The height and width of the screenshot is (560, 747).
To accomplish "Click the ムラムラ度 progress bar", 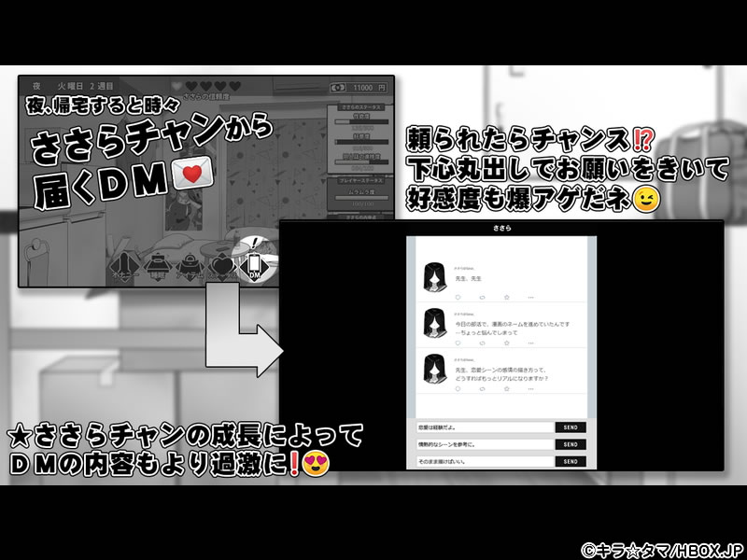I will coord(362,198).
